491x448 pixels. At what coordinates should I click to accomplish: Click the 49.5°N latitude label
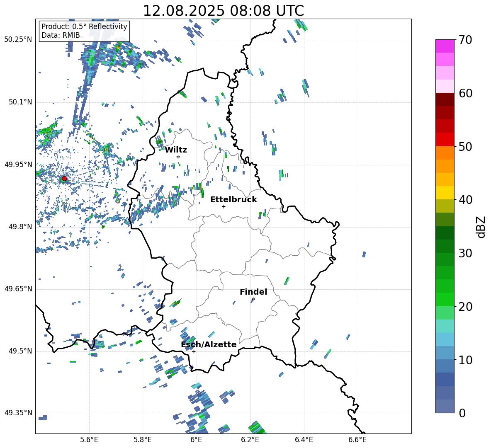tap(20, 351)
